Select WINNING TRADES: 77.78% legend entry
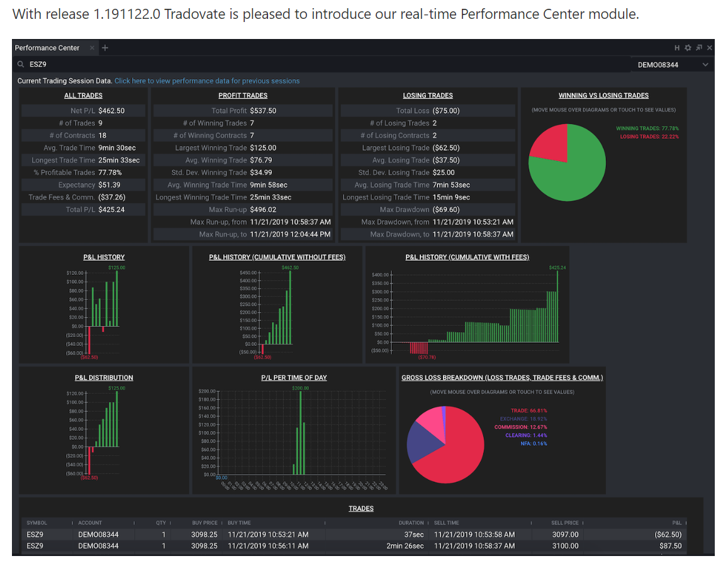 (x=647, y=128)
